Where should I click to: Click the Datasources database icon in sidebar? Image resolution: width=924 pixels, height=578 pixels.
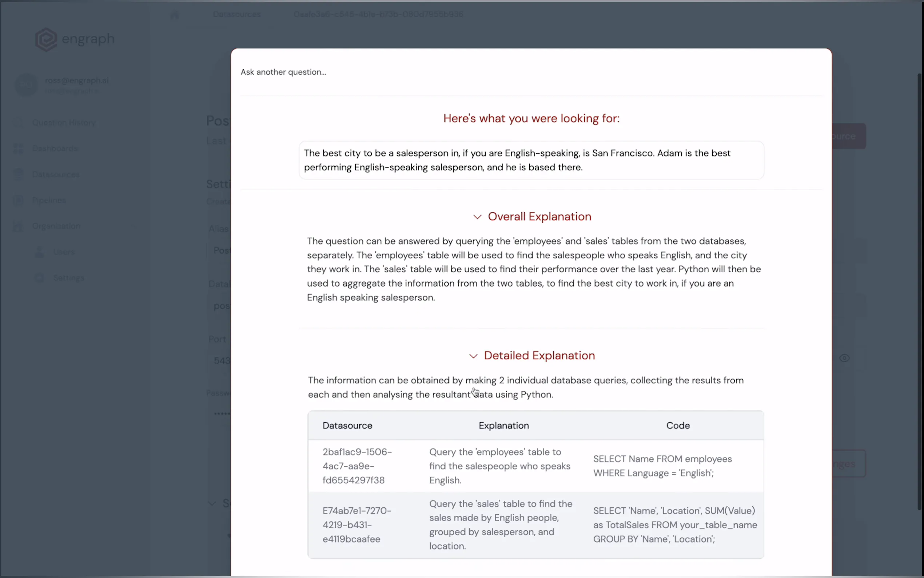(x=18, y=174)
